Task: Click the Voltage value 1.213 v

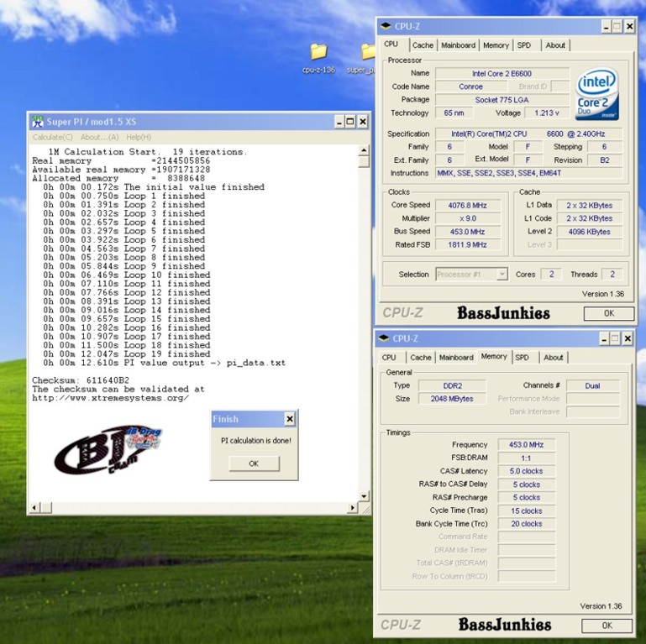Action: [x=547, y=113]
